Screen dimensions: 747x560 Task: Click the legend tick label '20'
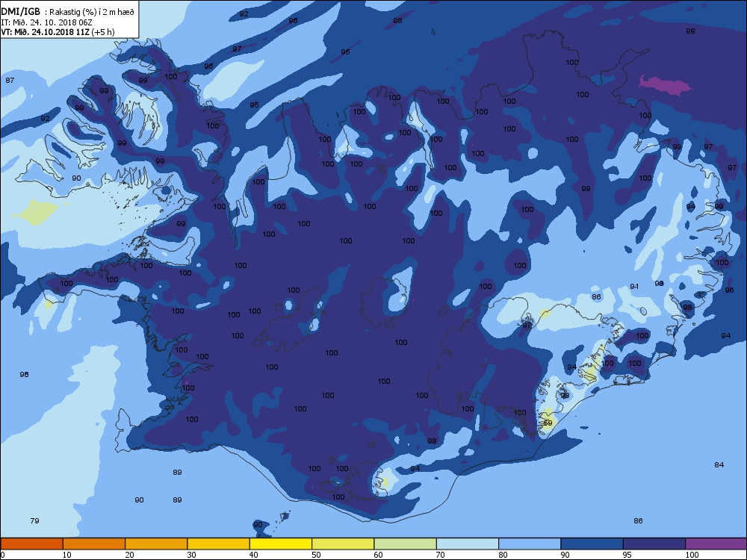pyautogui.click(x=129, y=555)
